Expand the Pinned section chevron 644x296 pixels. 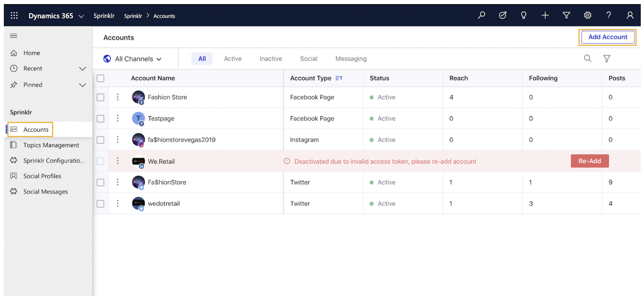click(x=83, y=85)
